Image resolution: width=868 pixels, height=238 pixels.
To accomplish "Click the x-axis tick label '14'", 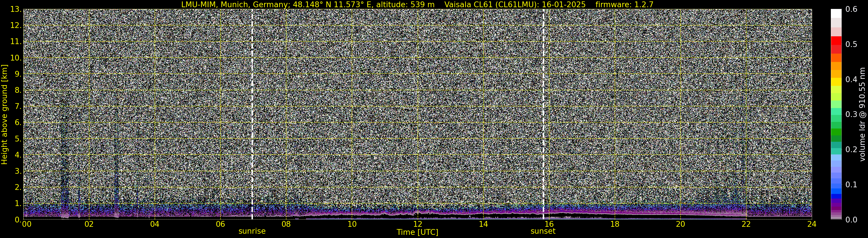I will tap(483, 224).
